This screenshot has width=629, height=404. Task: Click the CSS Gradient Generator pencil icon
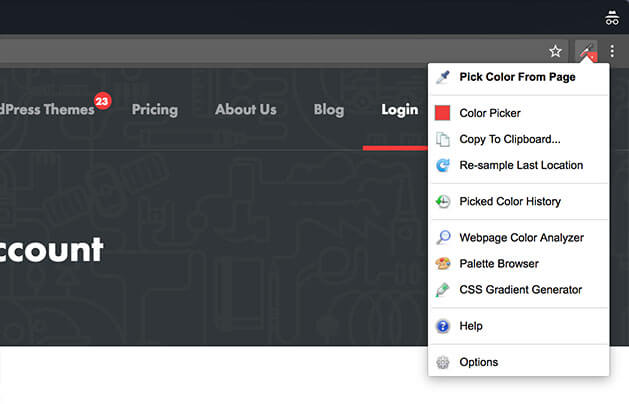point(443,290)
